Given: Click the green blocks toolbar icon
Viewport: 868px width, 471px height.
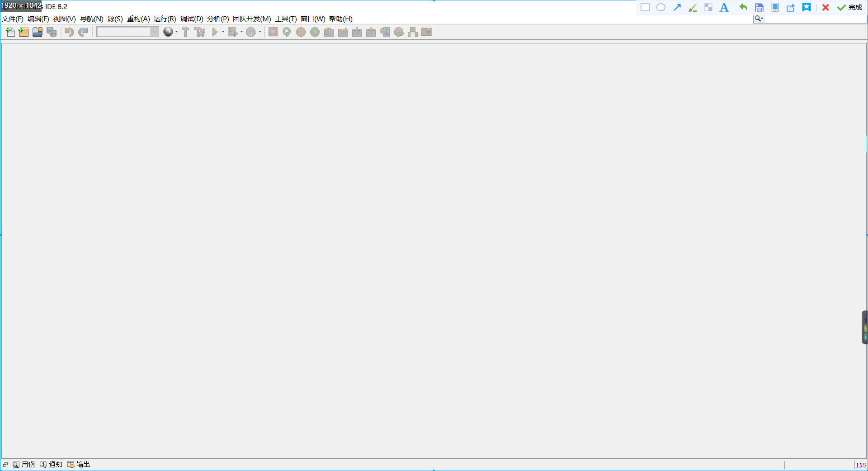Looking at the screenshot, I should (413, 32).
